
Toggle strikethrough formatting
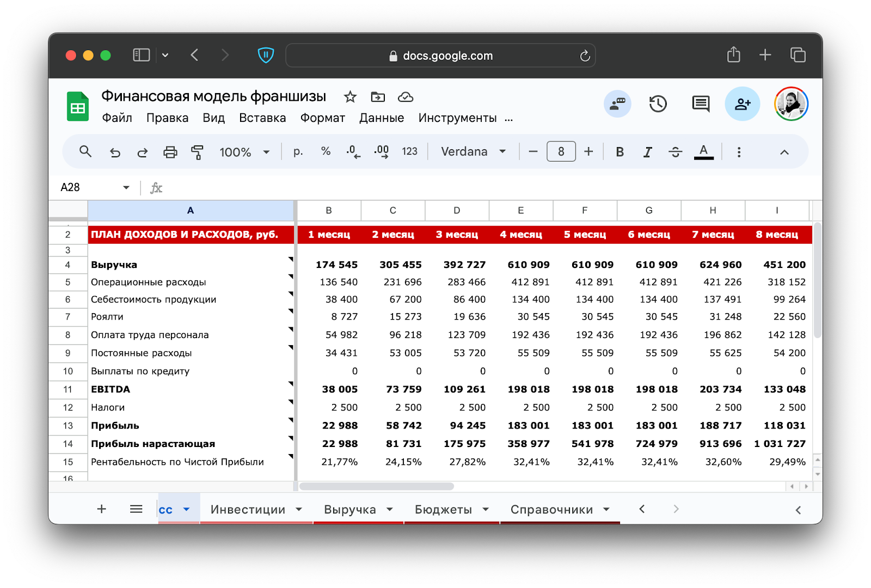(x=675, y=152)
